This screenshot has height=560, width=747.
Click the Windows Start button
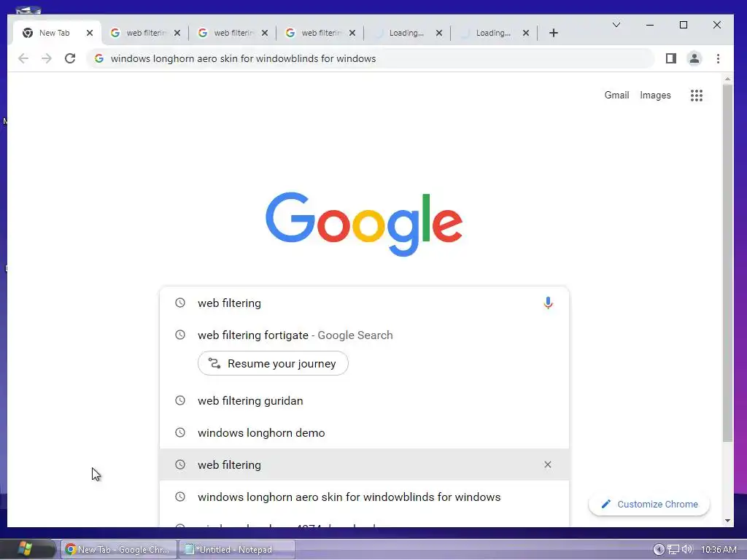(25, 549)
